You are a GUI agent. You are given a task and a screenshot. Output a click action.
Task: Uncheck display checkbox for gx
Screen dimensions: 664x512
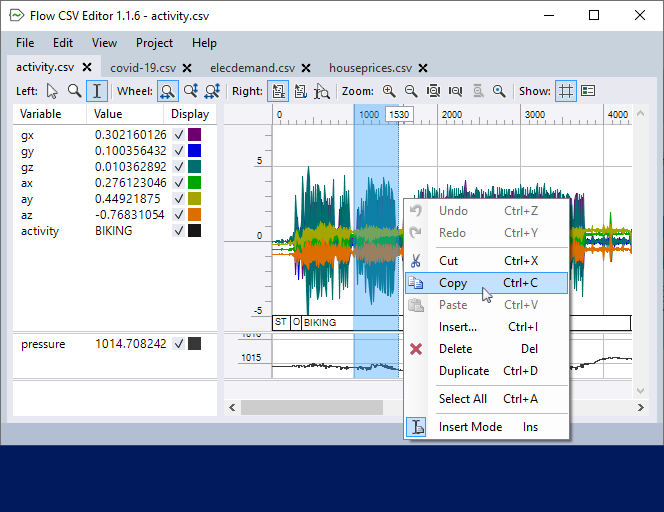[179, 135]
